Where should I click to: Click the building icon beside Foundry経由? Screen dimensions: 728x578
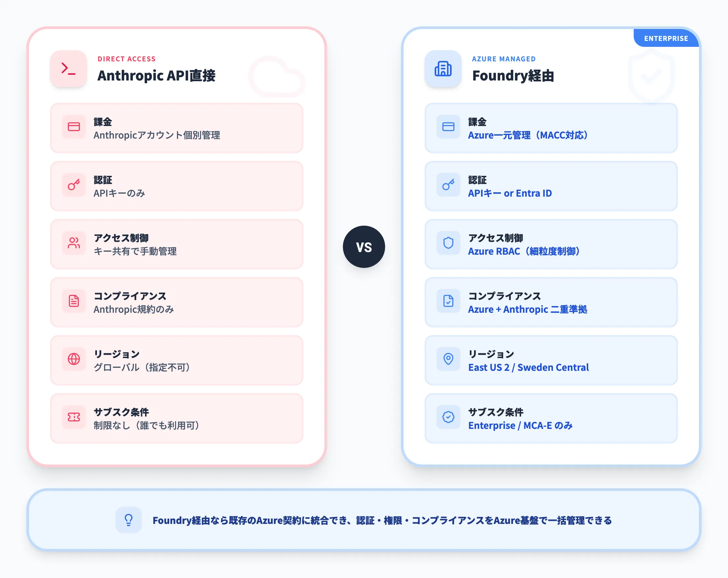click(x=443, y=69)
